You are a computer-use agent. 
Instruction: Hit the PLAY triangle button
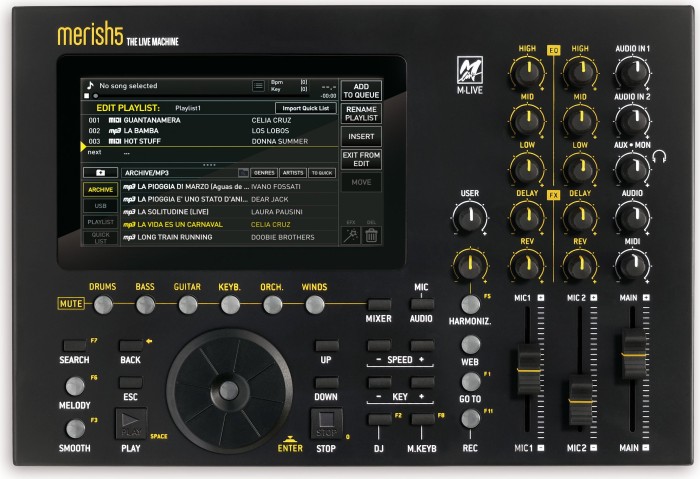click(x=131, y=423)
